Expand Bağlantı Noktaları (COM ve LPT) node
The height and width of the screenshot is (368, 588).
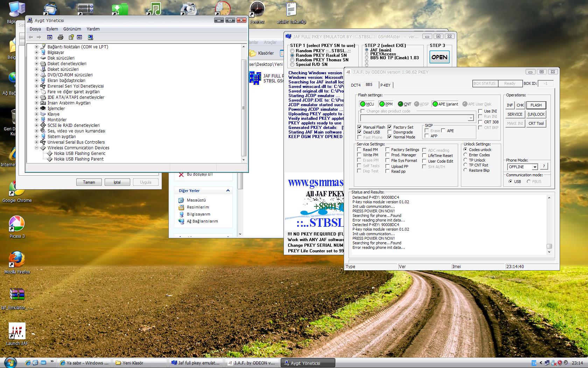(x=36, y=47)
